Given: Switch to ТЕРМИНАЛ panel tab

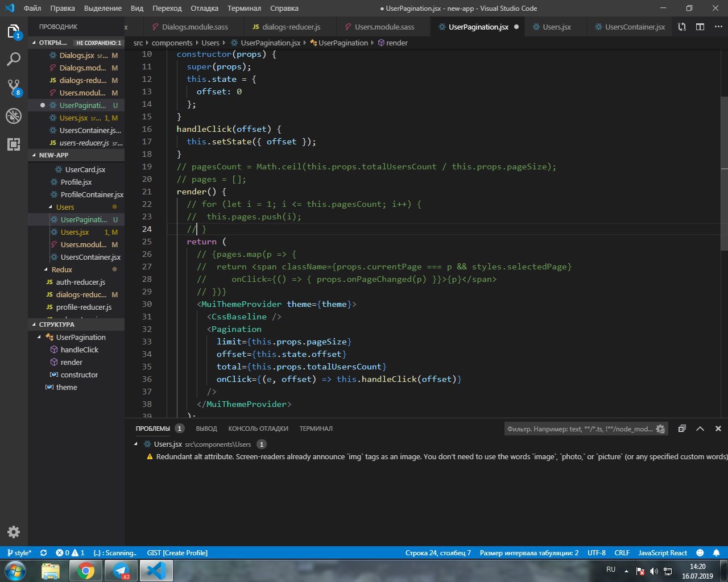Looking at the screenshot, I should [x=316, y=429].
